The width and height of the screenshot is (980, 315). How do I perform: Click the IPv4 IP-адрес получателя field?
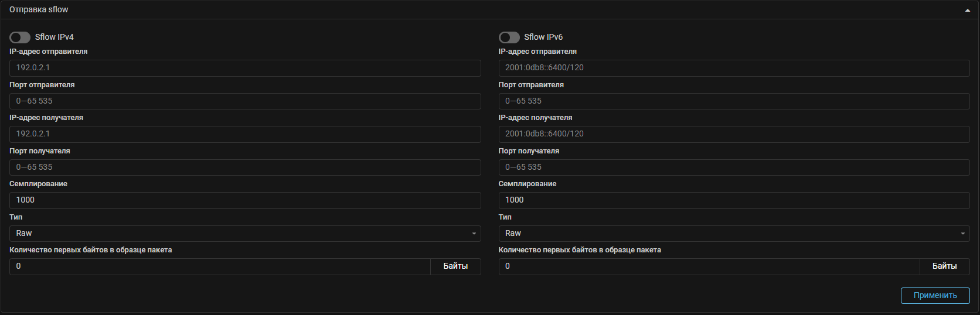click(x=245, y=134)
